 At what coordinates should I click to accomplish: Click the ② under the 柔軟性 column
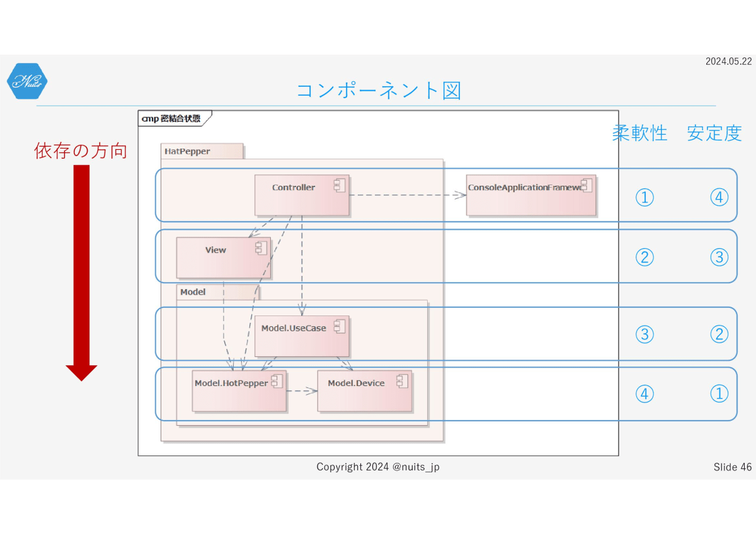pyautogui.click(x=644, y=257)
